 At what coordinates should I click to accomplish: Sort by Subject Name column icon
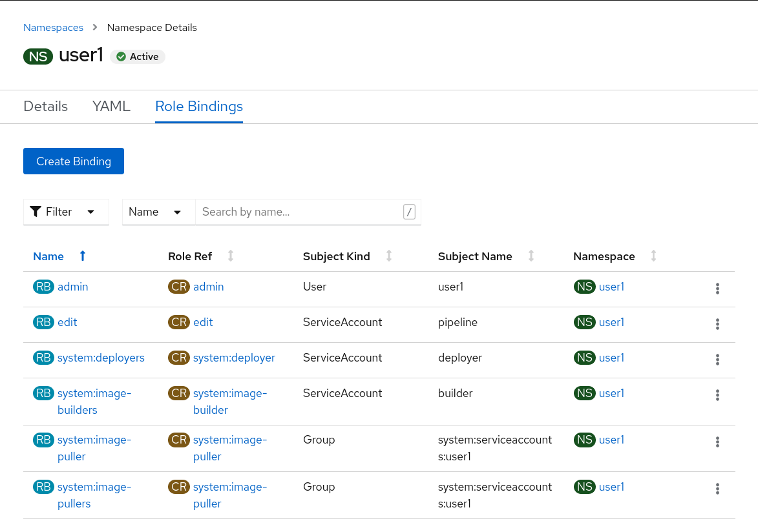pos(531,256)
